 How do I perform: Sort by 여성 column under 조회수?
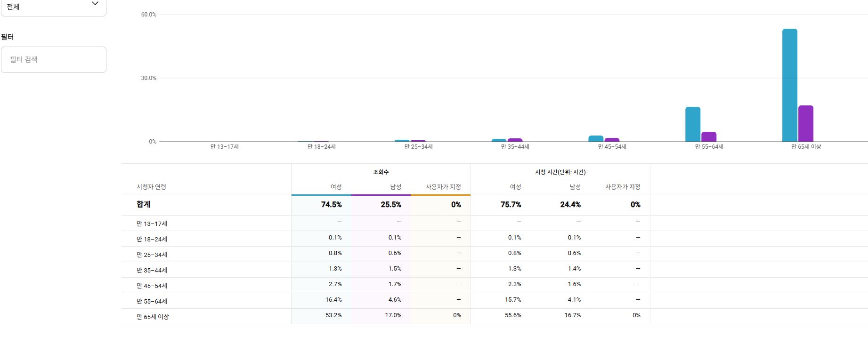pyautogui.click(x=336, y=187)
